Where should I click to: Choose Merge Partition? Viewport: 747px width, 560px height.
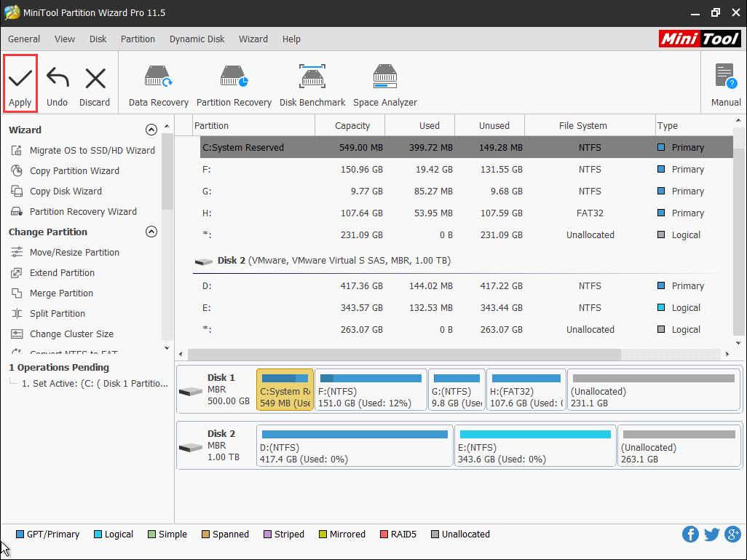tap(52, 293)
